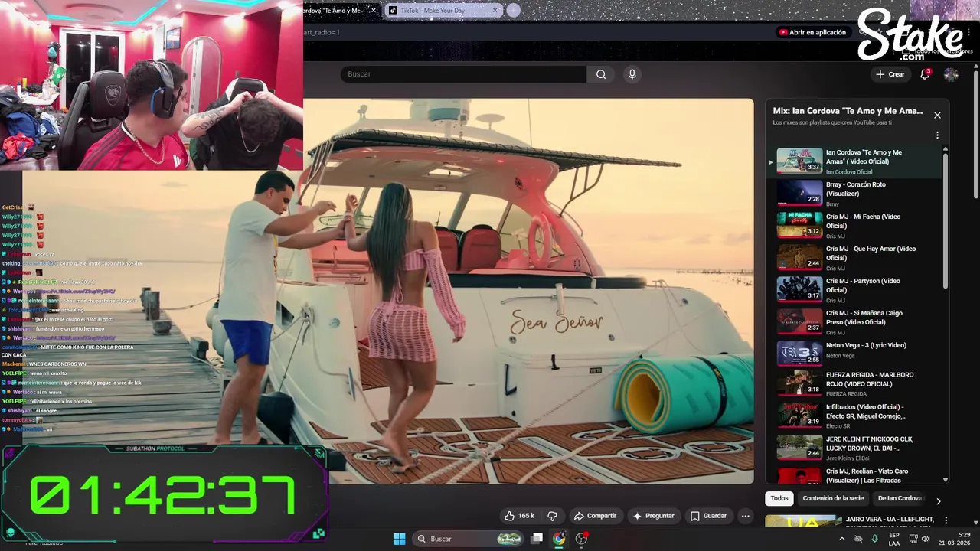Click the Preguntar button

point(653,516)
